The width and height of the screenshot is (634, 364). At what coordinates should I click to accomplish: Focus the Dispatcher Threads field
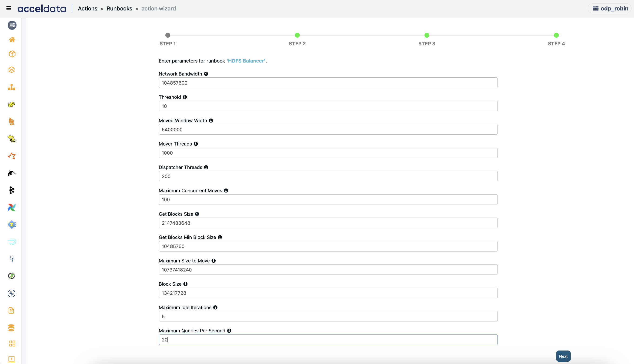pos(328,176)
